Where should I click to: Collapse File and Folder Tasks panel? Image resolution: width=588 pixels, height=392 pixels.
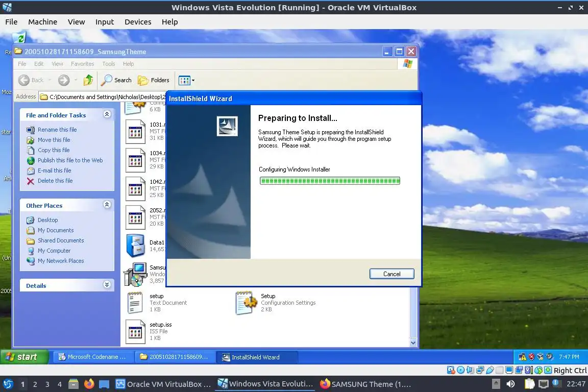click(x=107, y=114)
